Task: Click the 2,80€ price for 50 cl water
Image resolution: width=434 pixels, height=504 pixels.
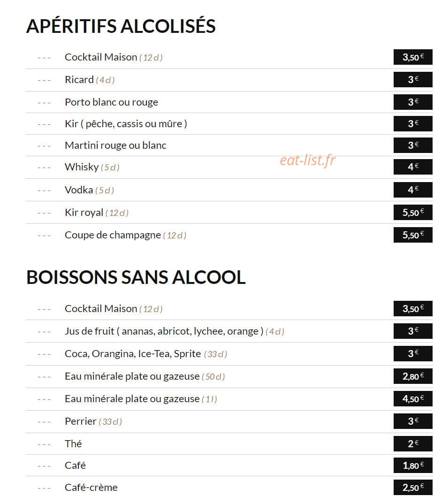Action: [x=413, y=376]
